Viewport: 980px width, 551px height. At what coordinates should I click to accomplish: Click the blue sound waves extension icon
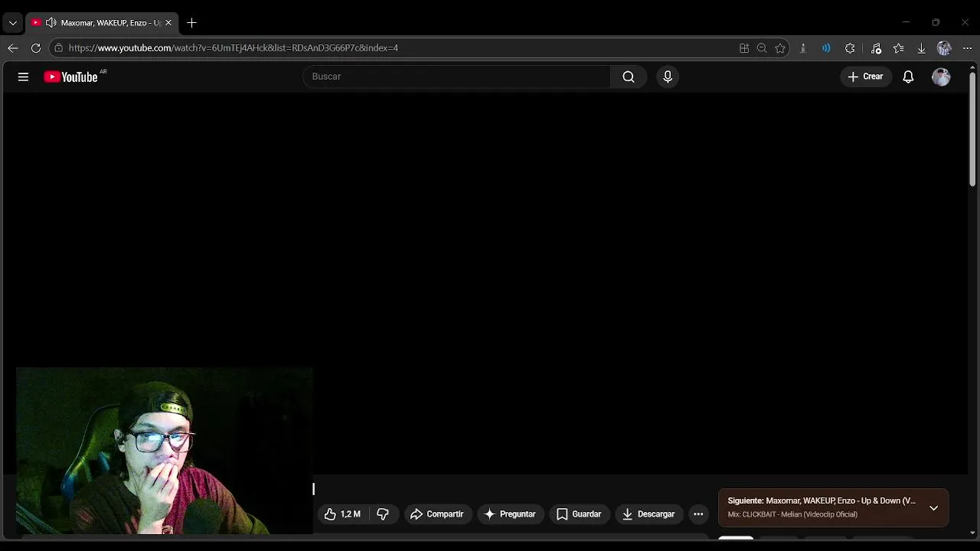point(826,48)
